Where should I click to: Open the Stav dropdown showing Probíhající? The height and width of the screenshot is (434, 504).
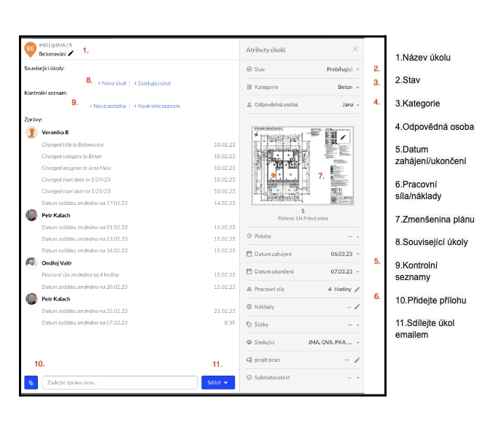tap(342, 69)
